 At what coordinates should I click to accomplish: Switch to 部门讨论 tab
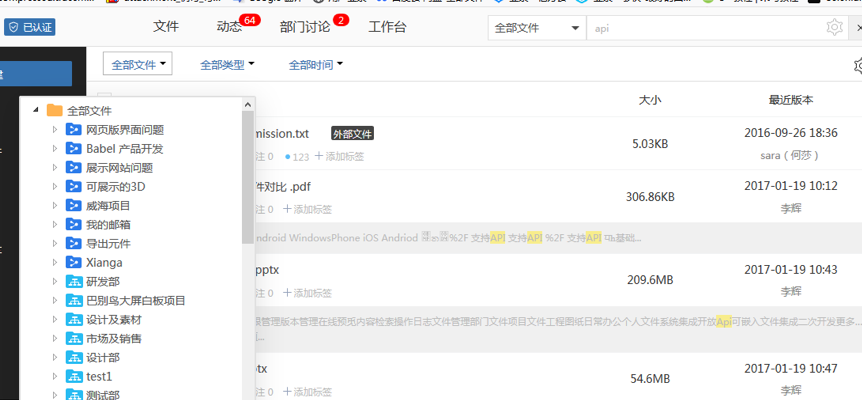tap(305, 27)
